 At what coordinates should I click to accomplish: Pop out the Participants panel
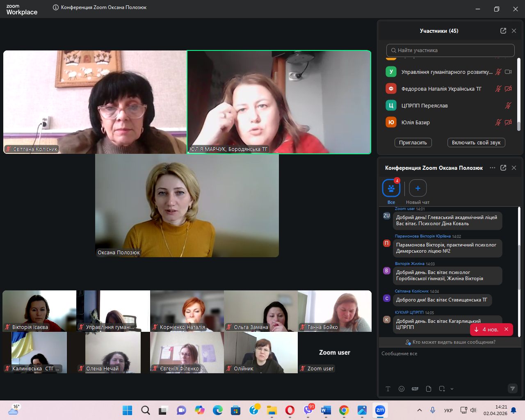503,31
